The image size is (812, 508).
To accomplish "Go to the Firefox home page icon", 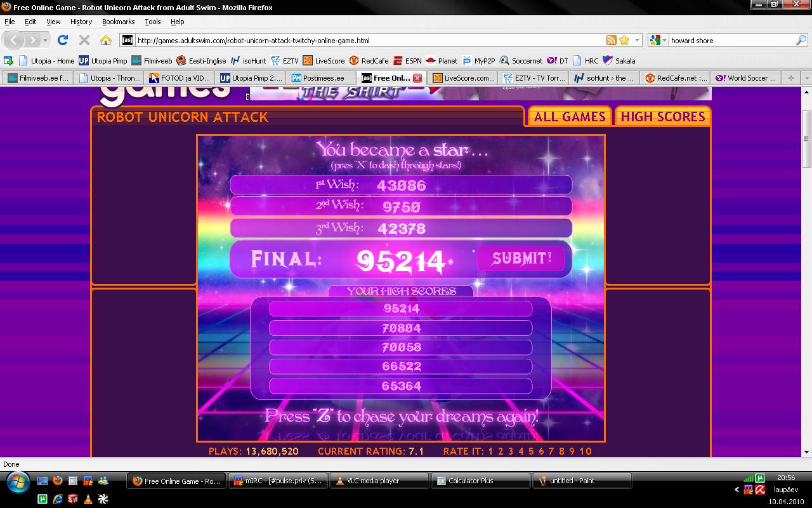I will coord(106,40).
